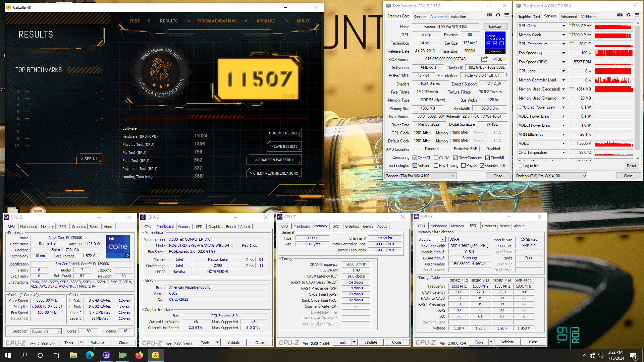This screenshot has height=362, width=644.
Task: Open the Memory Clock sensor dropdown
Action: (563, 35)
